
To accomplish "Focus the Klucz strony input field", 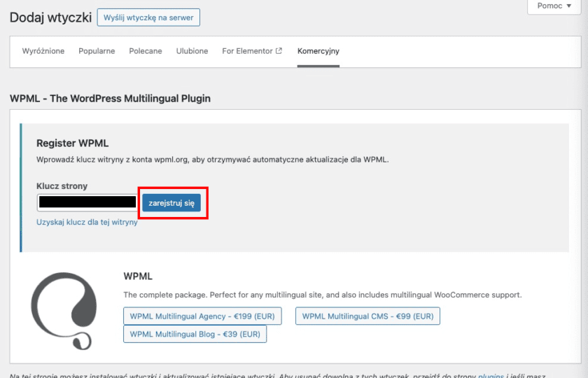I will [x=87, y=202].
